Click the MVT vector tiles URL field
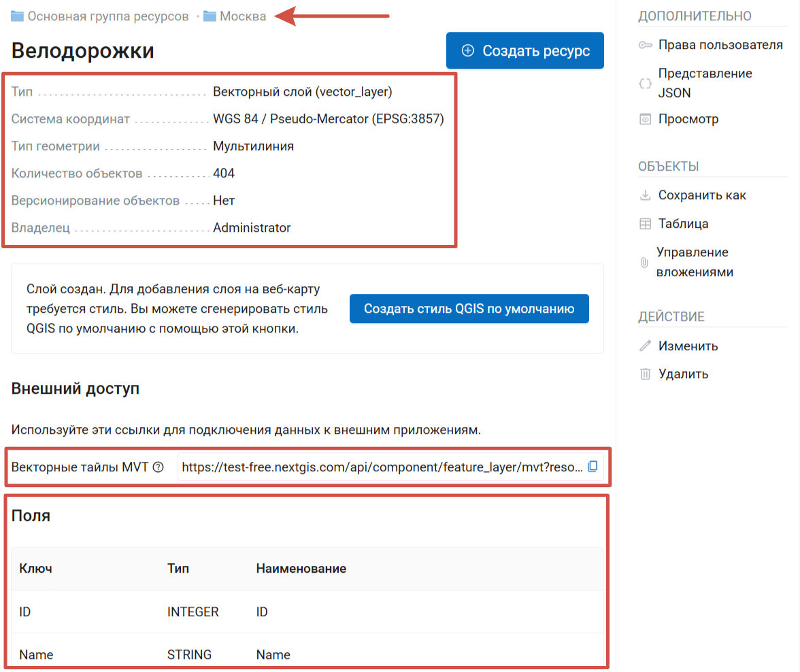This screenshot has width=800, height=672. [x=382, y=467]
